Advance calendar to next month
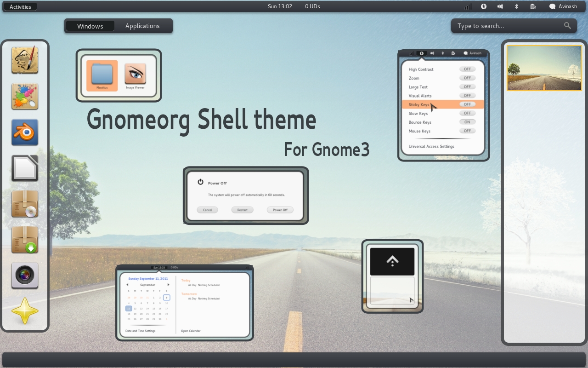This screenshot has width=588, height=368. (x=168, y=284)
